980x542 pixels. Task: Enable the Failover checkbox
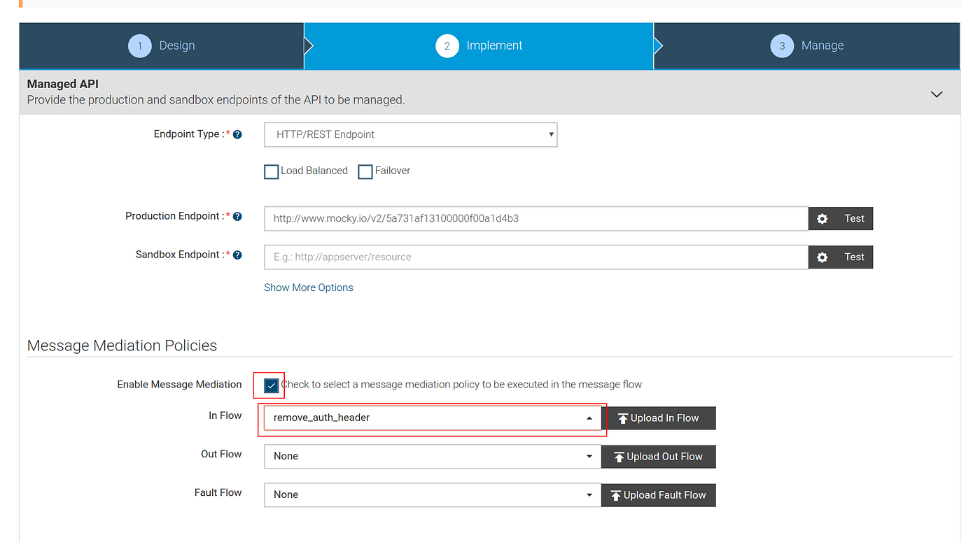pyautogui.click(x=365, y=171)
